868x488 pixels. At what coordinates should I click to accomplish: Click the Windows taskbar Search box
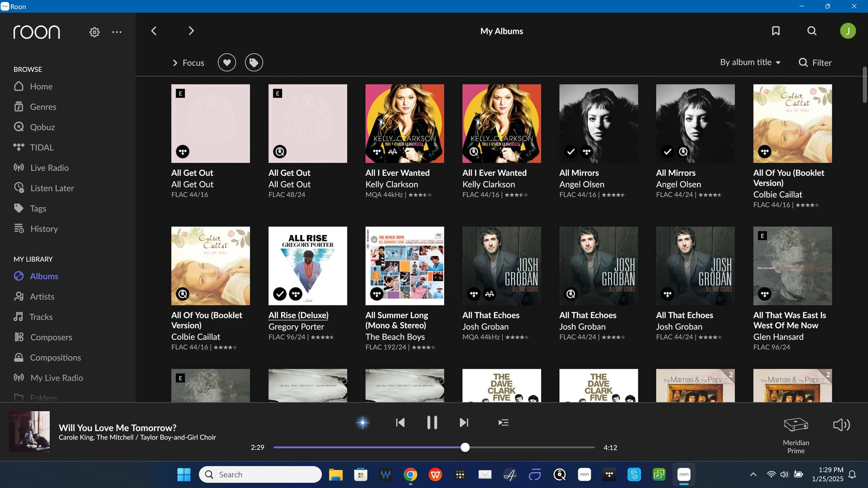[x=260, y=474]
